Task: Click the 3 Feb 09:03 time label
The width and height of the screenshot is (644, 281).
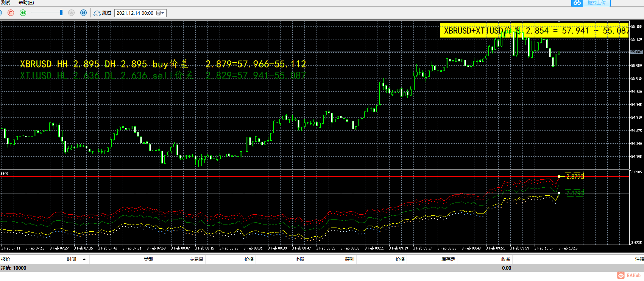Action: pos(350,248)
